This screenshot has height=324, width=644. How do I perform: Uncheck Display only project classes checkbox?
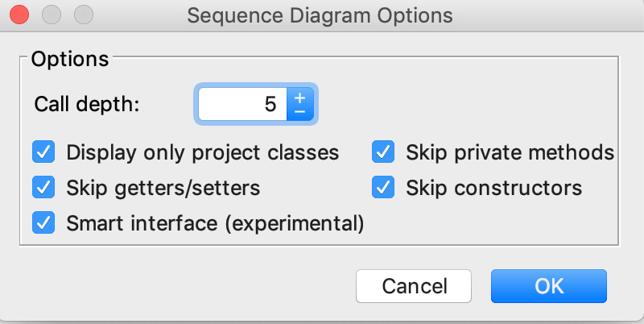pos(43,152)
